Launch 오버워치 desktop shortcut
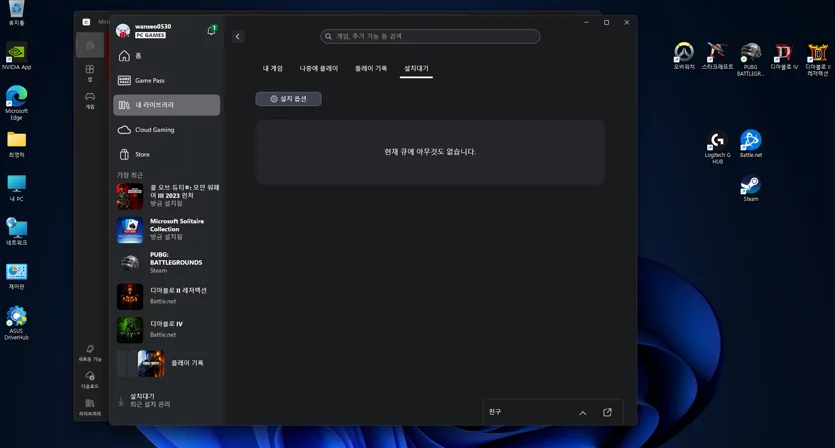Screen dimensions: 835x448 [x=684, y=56]
